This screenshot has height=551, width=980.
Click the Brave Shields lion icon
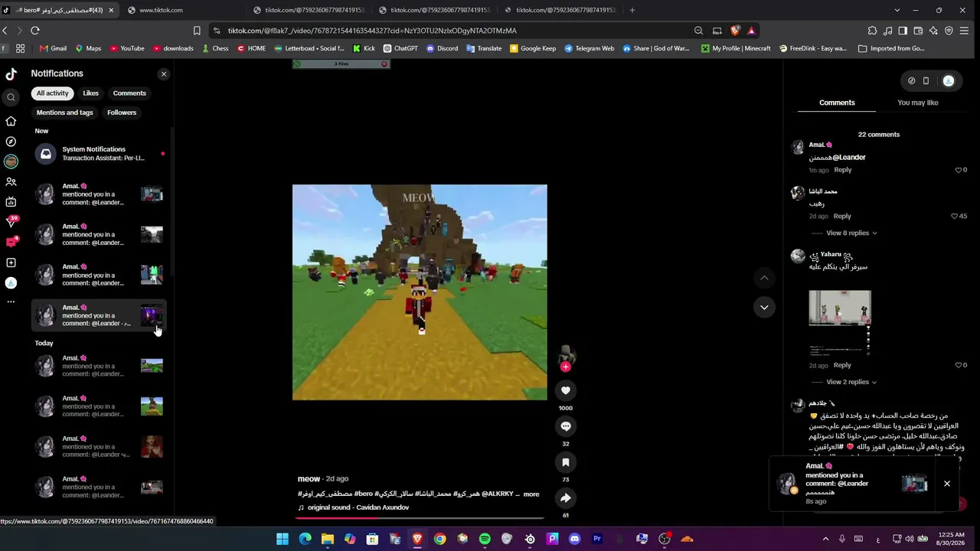click(735, 31)
